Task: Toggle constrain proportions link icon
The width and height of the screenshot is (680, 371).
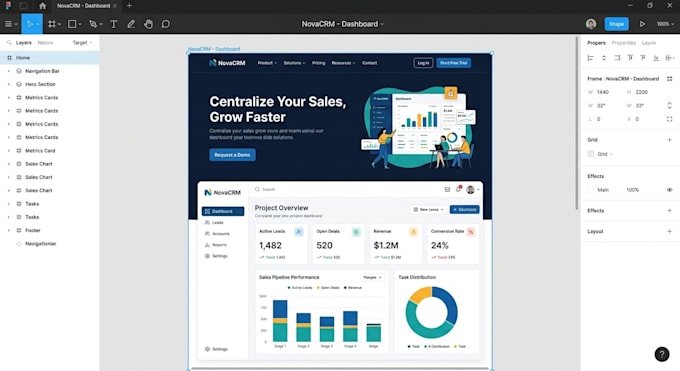Action: tap(670, 105)
